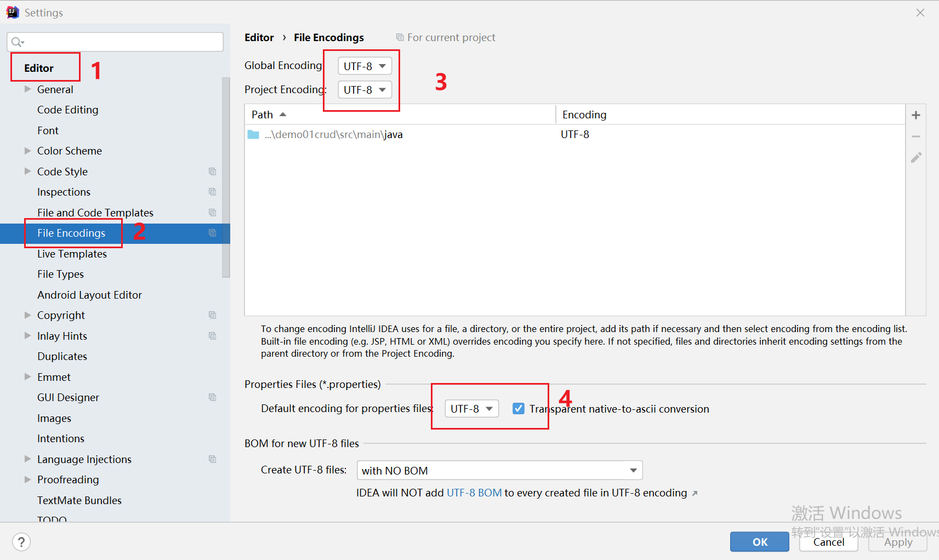Click the project-level icon beside Inlay Hints
The height and width of the screenshot is (560, 939).
pos(213,336)
